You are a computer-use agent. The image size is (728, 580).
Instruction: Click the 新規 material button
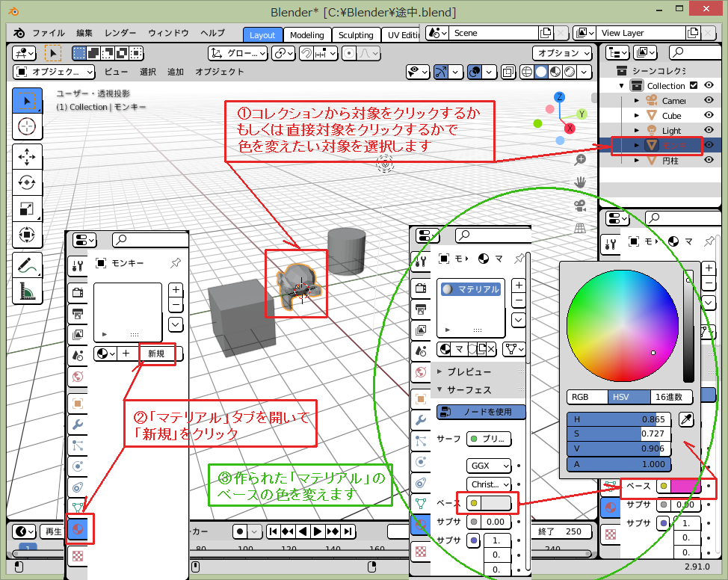(x=156, y=354)
